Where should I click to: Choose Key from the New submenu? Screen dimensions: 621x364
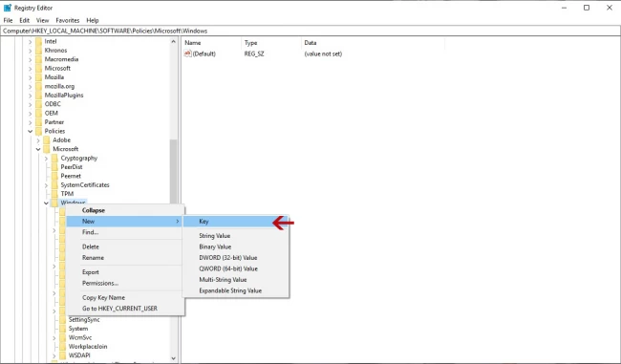point(236,222)
